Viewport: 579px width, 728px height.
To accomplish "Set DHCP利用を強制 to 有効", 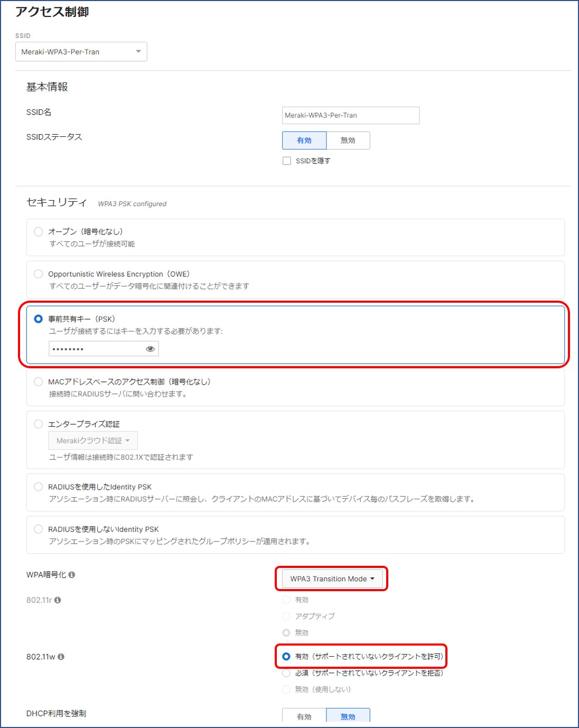I will (x=304, y=715).
